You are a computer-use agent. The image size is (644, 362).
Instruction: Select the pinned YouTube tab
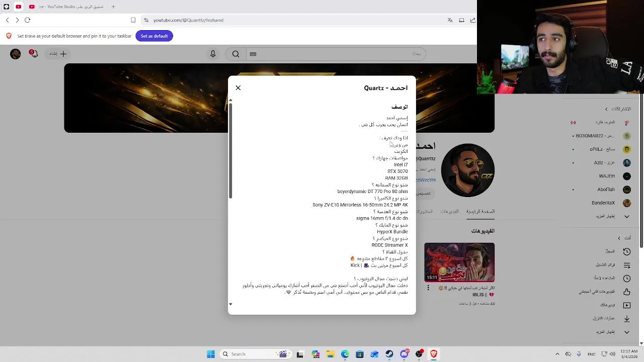[18, 7]
